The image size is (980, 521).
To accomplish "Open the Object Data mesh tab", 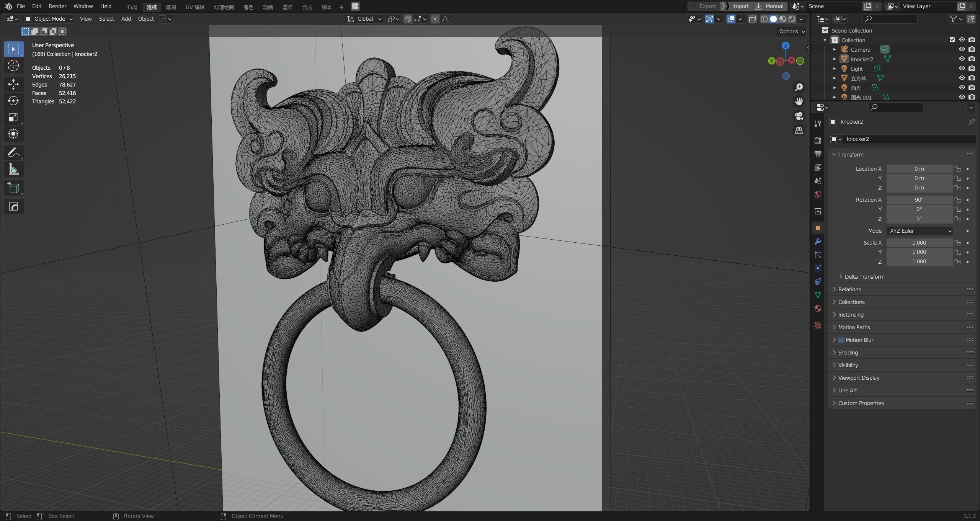I will pyautogui.click(x=818, y=295).
